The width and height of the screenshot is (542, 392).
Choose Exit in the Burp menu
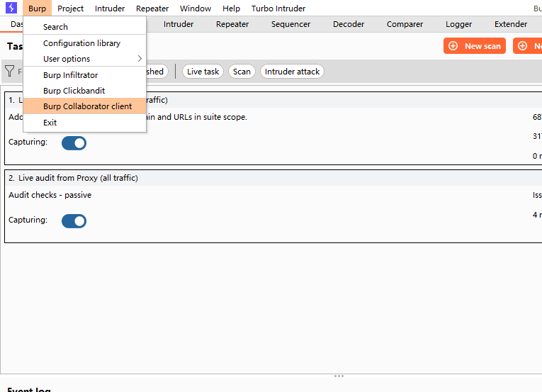(85, 123)
